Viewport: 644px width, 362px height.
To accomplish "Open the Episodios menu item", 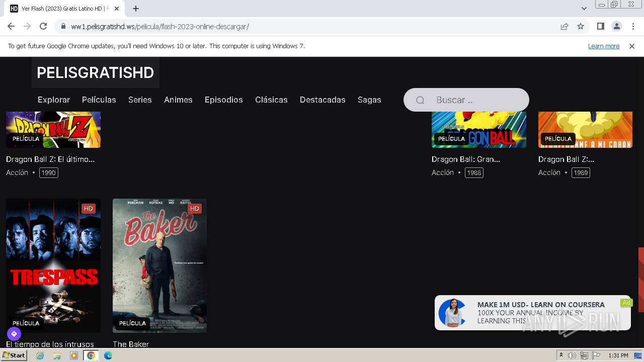I will (x=224, y=100).
